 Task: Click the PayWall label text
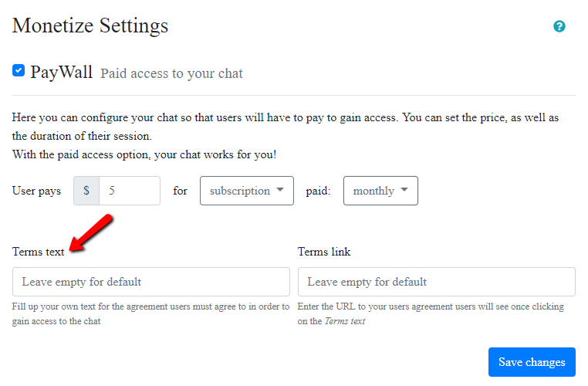coord(62,73)
